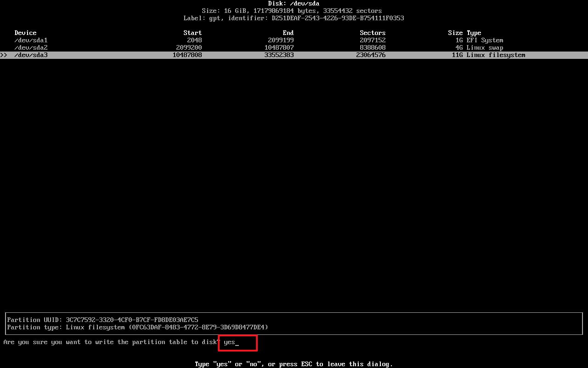The height and width of the screenshot is (368, 588).
Task: Click the yes confirmation input field
Action: coord(237,343)
